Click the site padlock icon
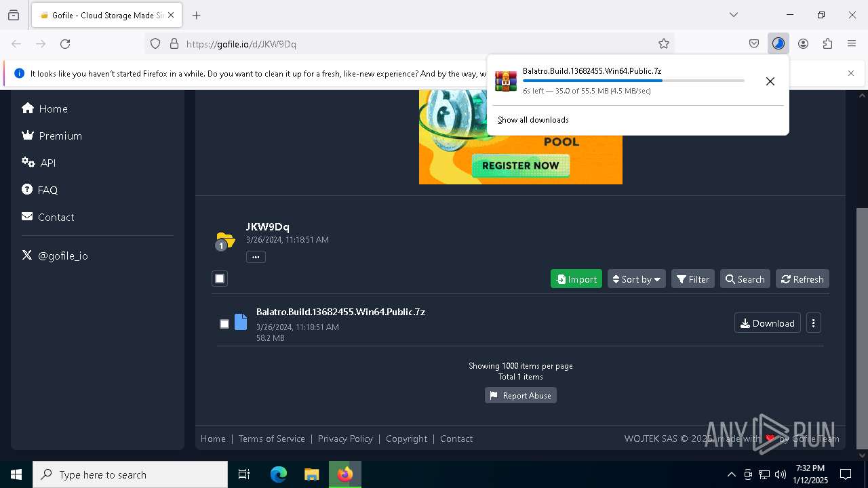 (174, 44)
